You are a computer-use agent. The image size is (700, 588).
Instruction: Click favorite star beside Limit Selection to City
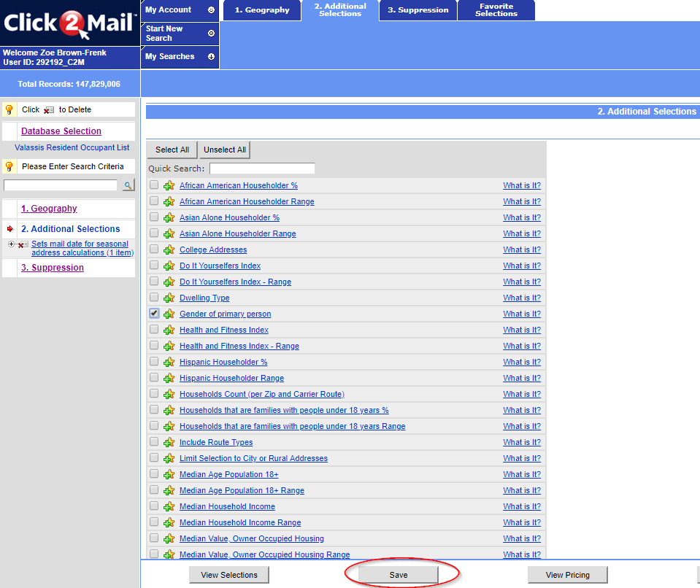click(169, 459)
